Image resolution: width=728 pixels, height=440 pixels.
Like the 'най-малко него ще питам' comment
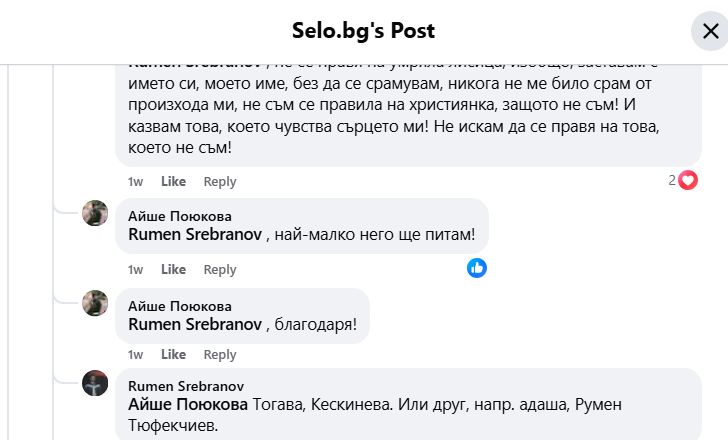pos(174,270)
